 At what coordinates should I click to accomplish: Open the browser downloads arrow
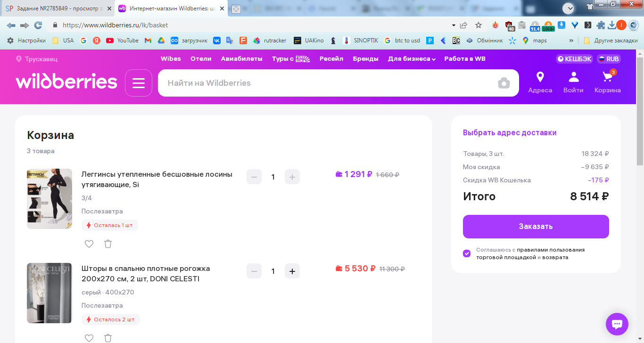(x=612, y=25)
